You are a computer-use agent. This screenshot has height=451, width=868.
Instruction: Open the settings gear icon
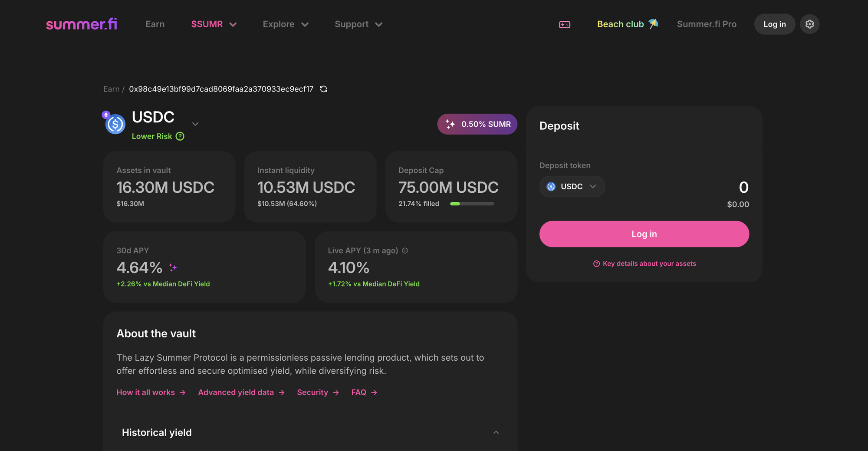(809, 24)
